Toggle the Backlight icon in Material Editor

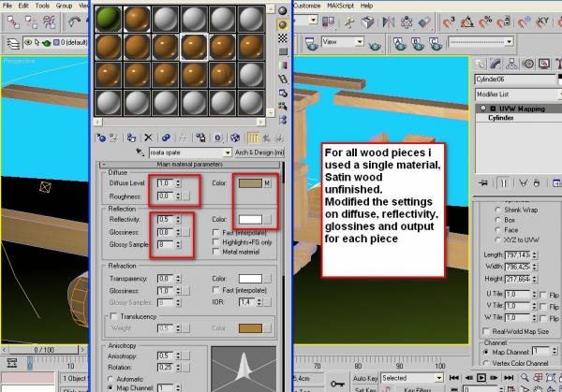283,24
